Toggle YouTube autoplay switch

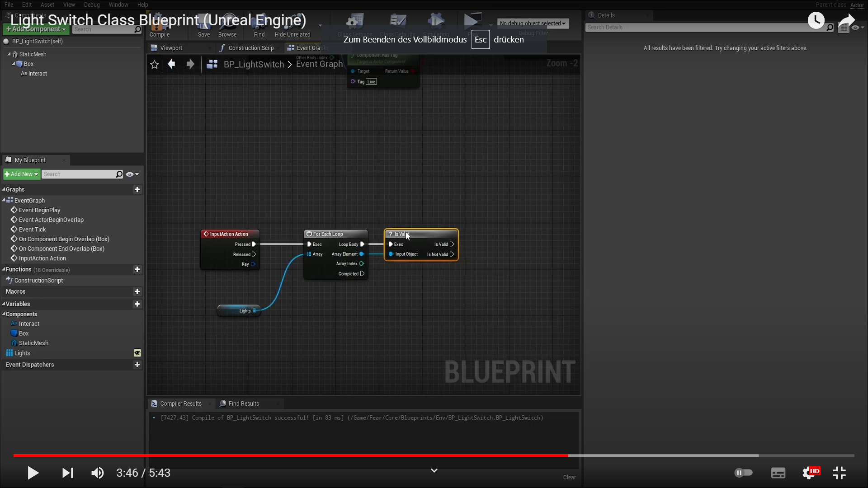743,473
